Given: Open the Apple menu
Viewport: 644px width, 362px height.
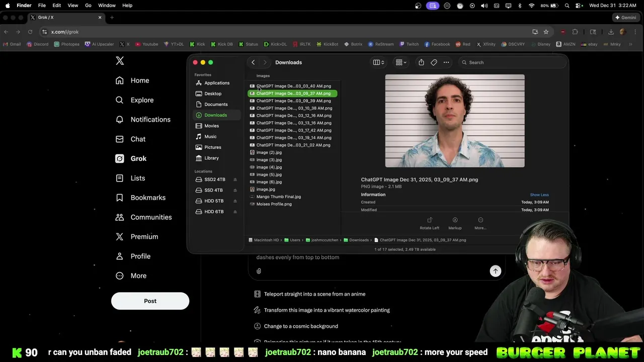Looking at the screenshot, I should tap(8, 6).
